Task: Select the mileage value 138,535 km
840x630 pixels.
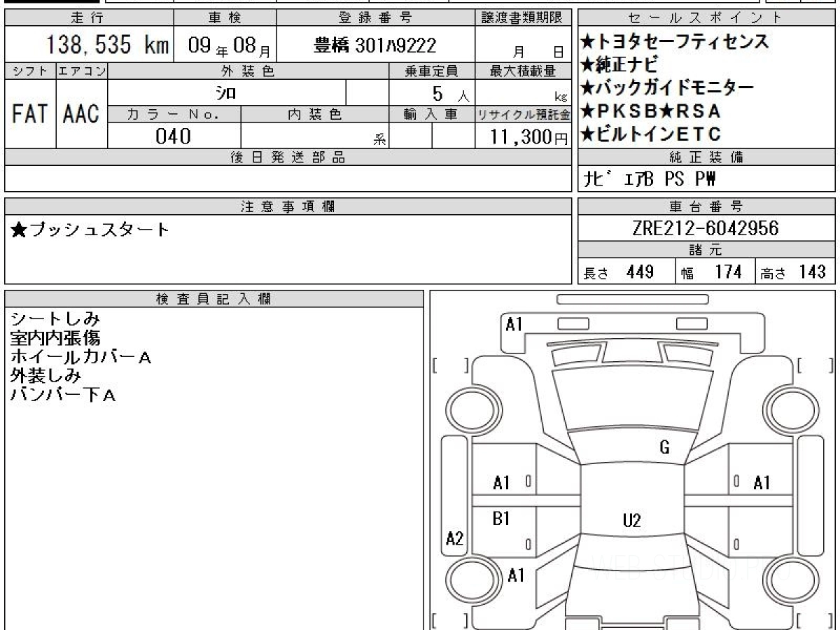Action: [107, 45]
